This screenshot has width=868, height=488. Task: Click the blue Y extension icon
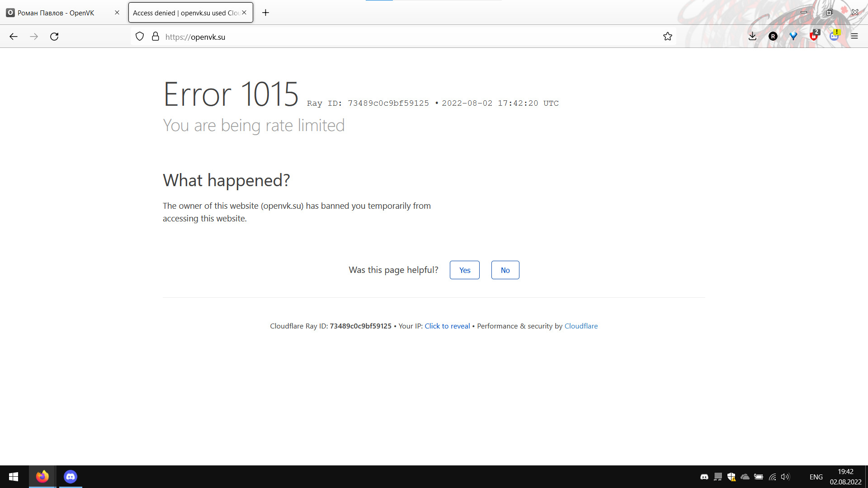click(793, 37)
